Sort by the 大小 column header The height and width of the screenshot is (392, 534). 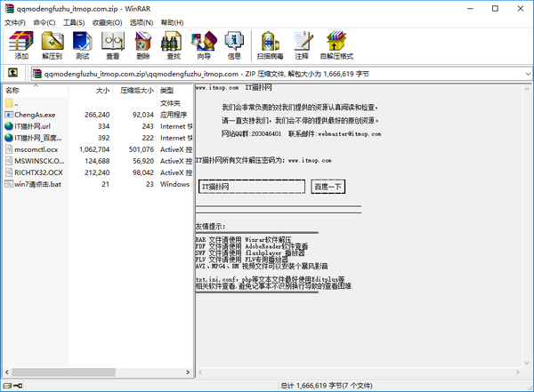click(x=91, y=91)
